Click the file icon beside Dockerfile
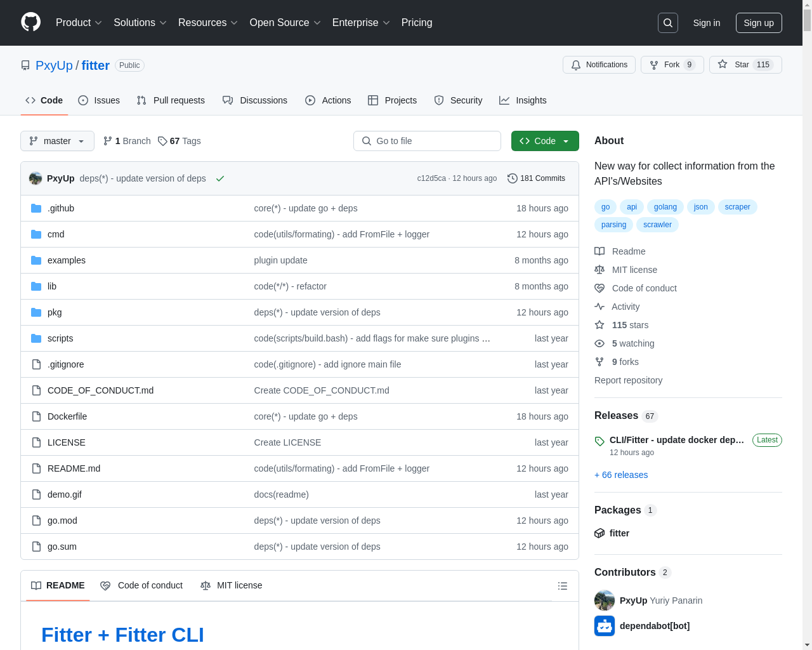Image resolution: width=812 pixels, height=650 pixels. pos(36,416)
